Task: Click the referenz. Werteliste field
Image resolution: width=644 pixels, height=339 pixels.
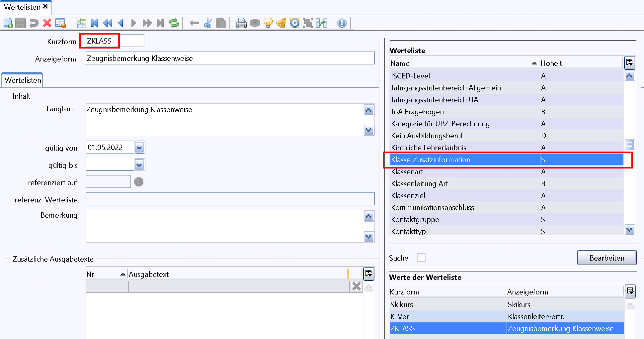Action: 230,199
